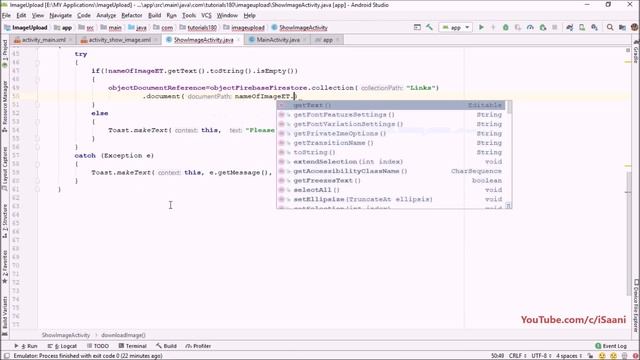
Task: Click the Run with Coverage icon
Action: (518, 27)
